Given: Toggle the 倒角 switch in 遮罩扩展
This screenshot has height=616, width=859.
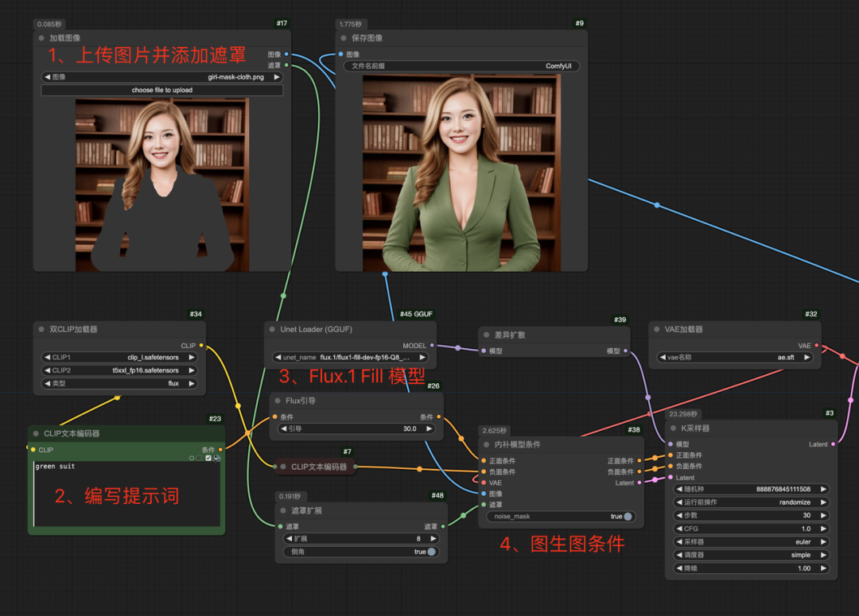Looking at the screenshot, I should coord(432,552).
